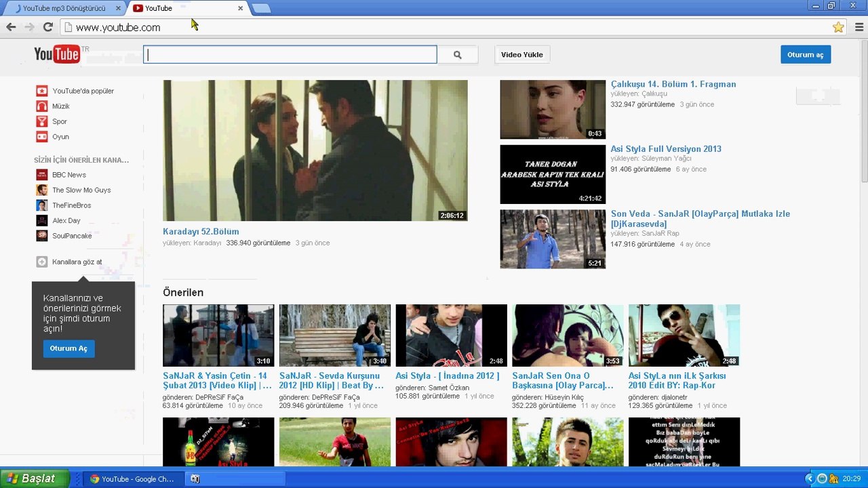Click the Windows Başlat start button

tap(35, 479)
